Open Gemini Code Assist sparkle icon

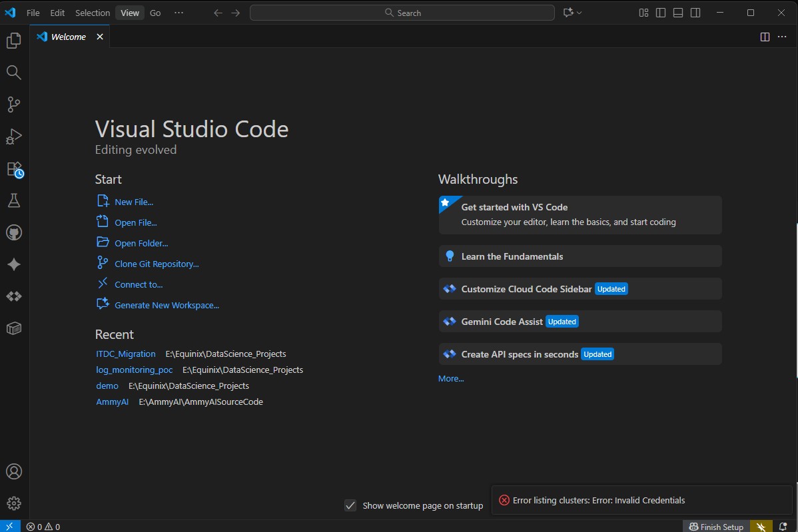[x=13, y=264]
